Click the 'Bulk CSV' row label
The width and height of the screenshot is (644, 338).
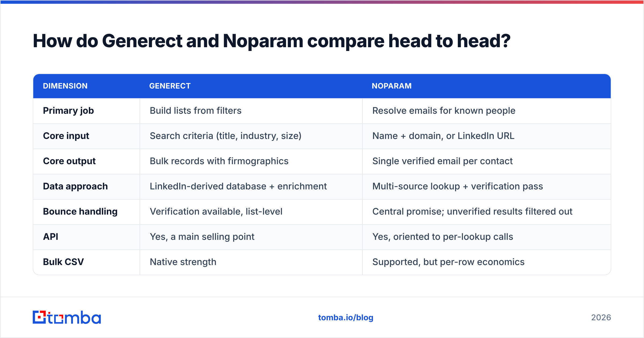63,262
